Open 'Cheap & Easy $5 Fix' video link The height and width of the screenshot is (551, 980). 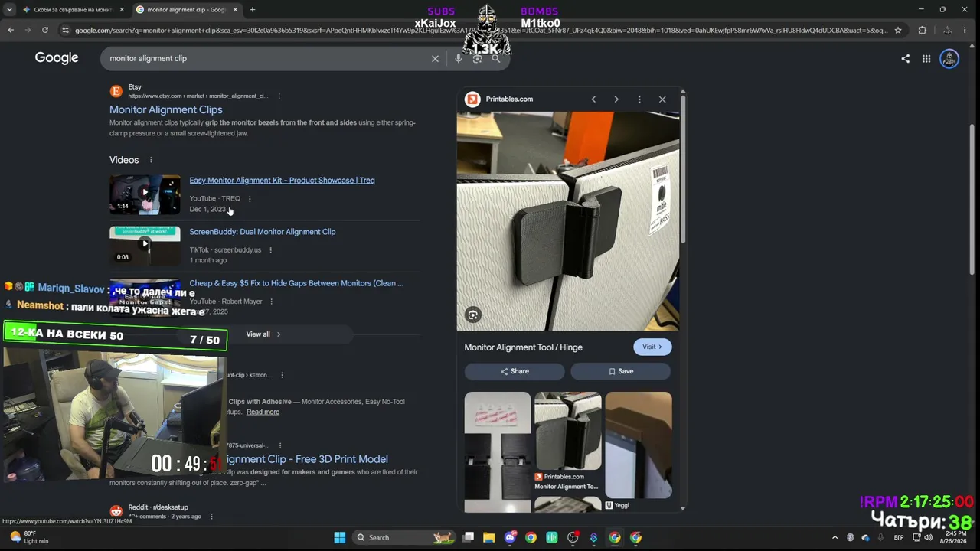coord(296,283)
